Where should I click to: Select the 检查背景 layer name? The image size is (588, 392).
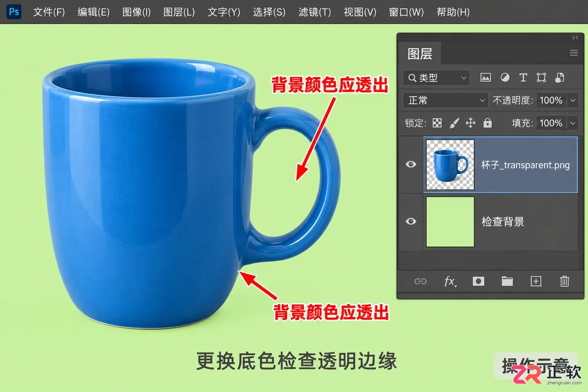pos(503,222)
